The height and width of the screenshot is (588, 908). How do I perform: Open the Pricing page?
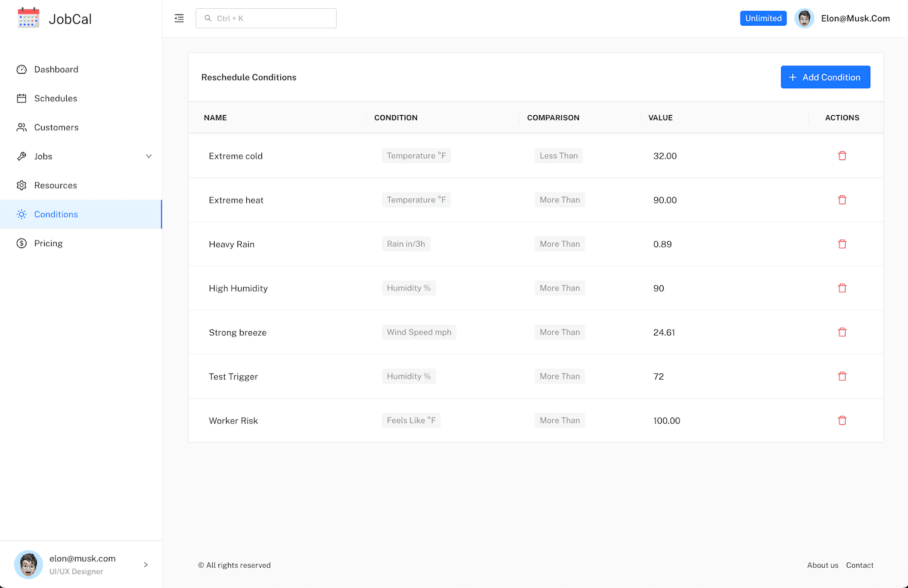click(48, 243)
